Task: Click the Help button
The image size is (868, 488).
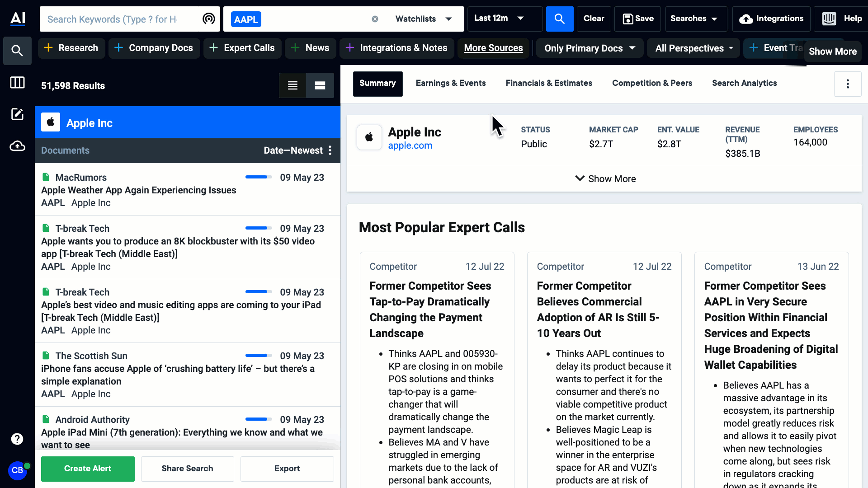Action: point(841,19)
